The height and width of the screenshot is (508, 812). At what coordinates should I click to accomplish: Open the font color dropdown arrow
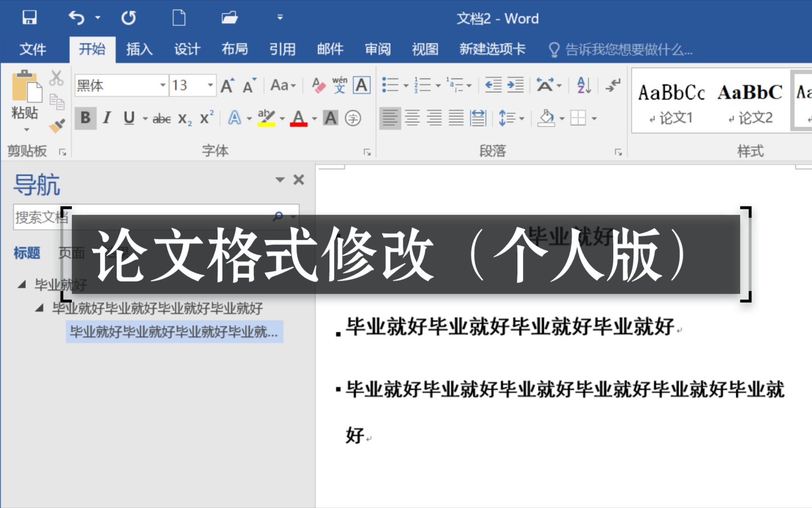314,119
